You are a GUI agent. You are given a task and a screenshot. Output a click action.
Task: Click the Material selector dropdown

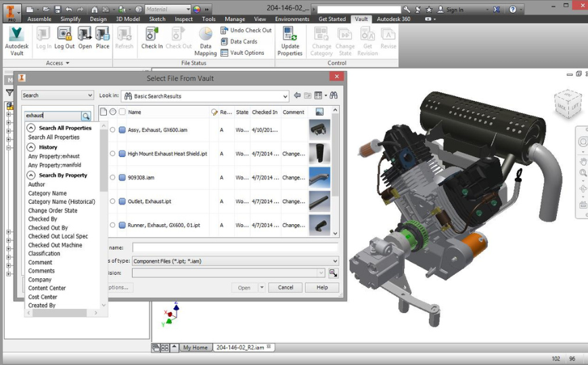pyautogui.click(x=168, y=9)
